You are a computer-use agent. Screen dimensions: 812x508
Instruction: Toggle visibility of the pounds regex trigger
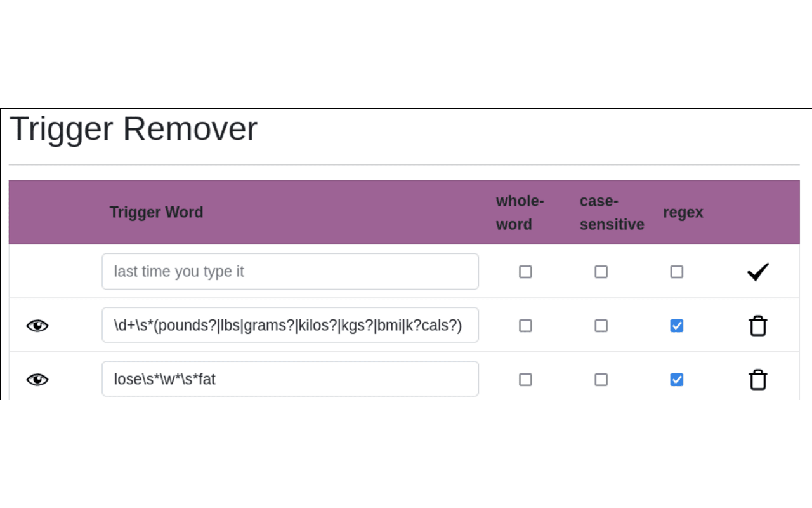click(x=37, y=326)
